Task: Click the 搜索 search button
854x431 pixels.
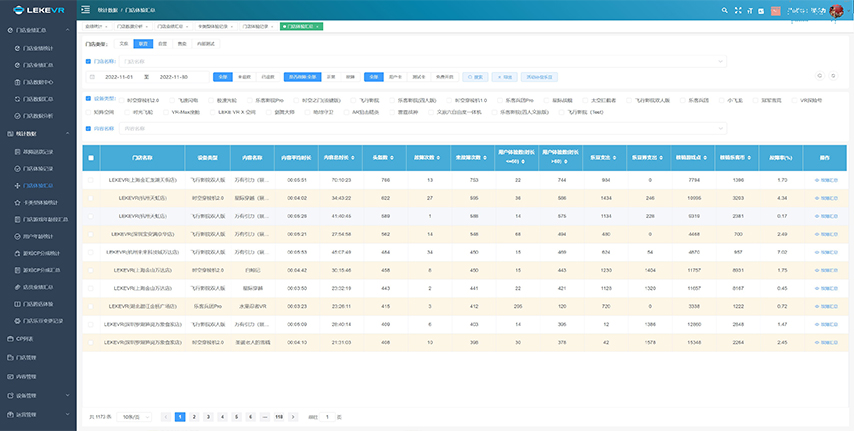Action: tap(474, 77)
